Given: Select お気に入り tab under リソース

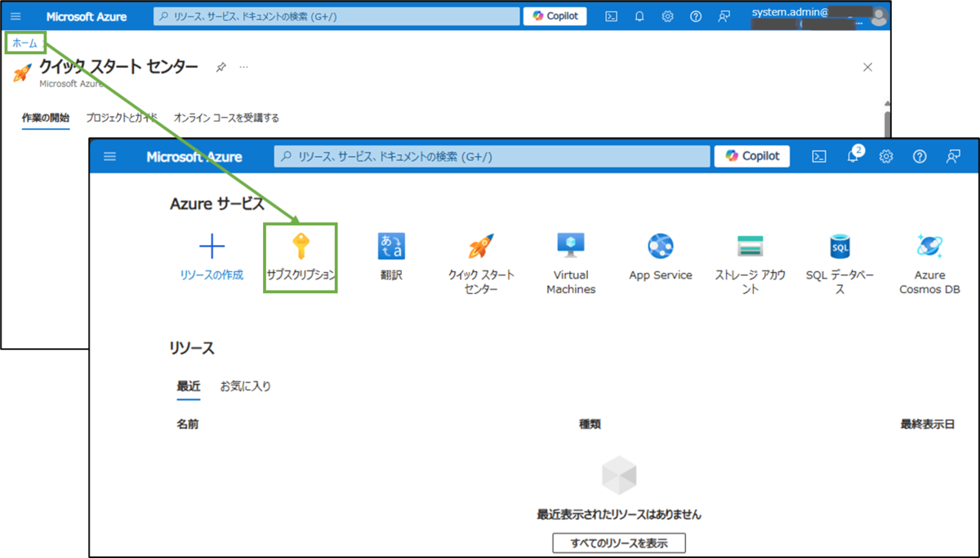Looking at the screenshot, I should (245, 386).
